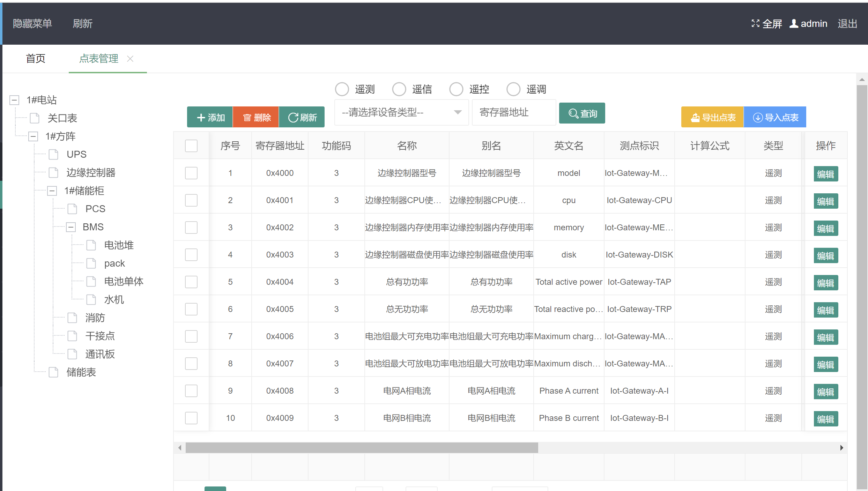Click the 寄存器地址 column header
868x491 pixels.
pos(280,146)
